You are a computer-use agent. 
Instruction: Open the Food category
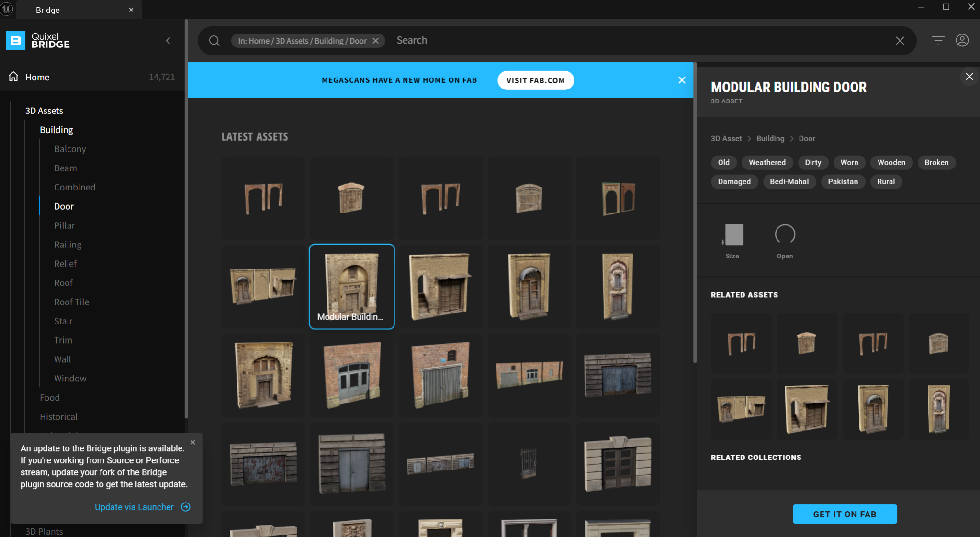(x=50, y=398)
